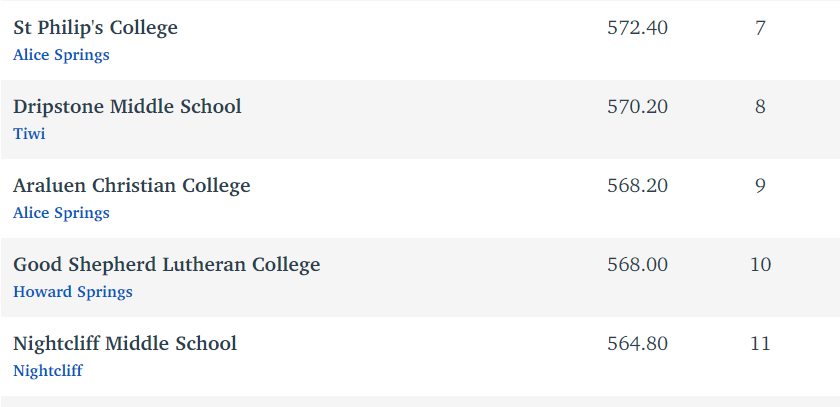Click the 568.00 score value
This screenshot has height=407, width=840.
(x=638, y=265)
